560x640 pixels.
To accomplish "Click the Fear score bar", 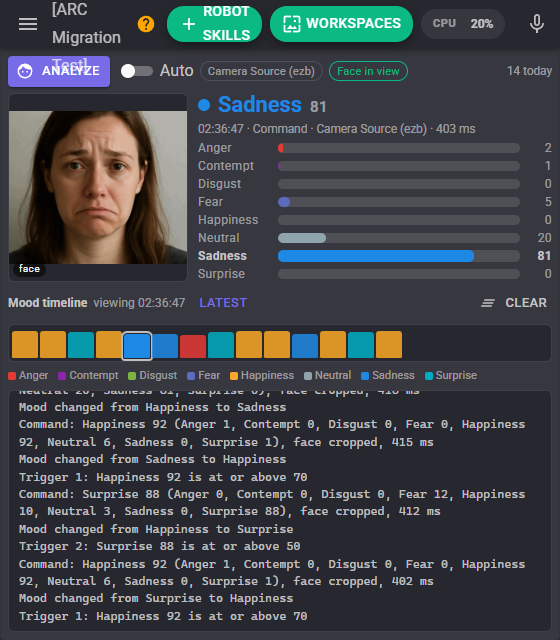I will (399, 202).
